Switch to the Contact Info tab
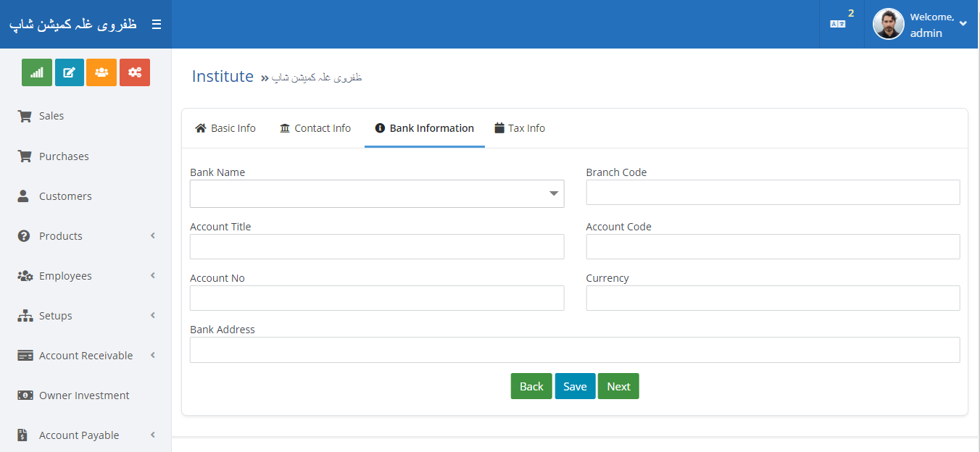 click(315, 128)
